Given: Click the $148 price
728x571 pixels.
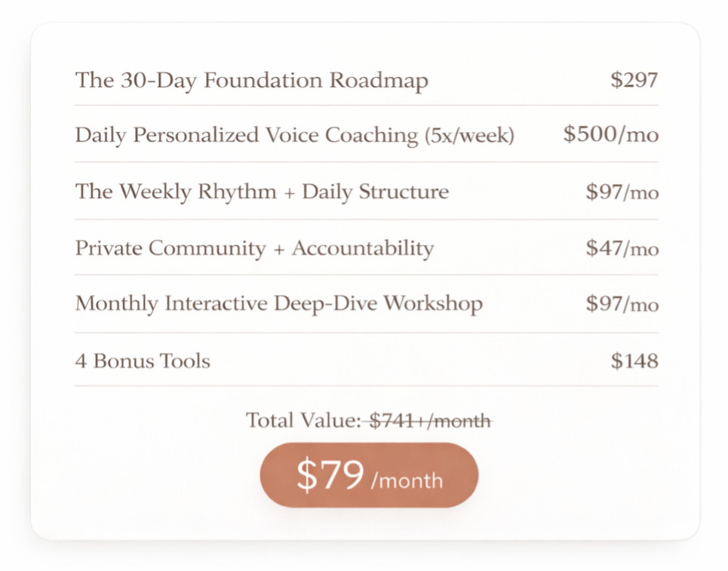Looking at the screenshot, I should (x=634, y=361).
